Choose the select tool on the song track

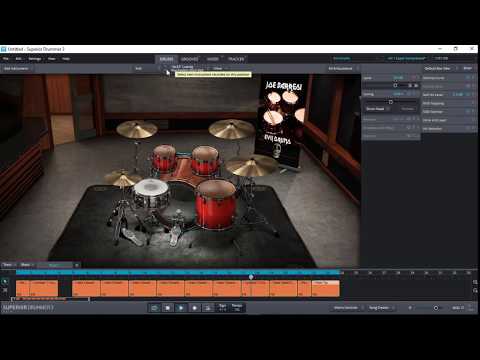click(x=5, y=282)
